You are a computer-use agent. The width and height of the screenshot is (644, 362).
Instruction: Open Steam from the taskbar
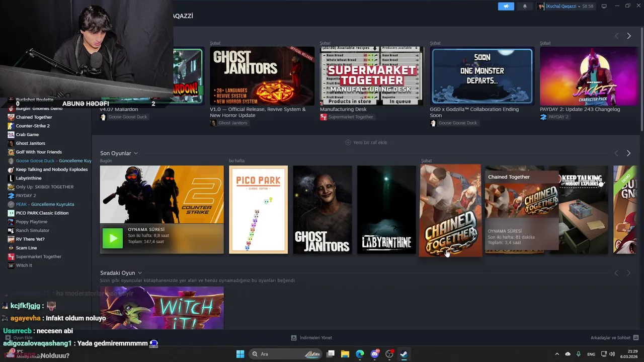click(404, 354)
